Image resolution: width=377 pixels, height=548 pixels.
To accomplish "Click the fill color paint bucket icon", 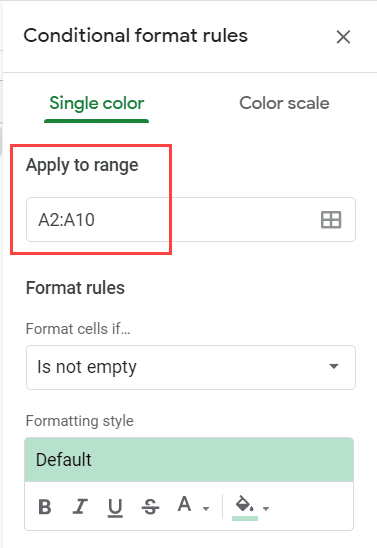I will pyautogui.click(x=245, y=504).
